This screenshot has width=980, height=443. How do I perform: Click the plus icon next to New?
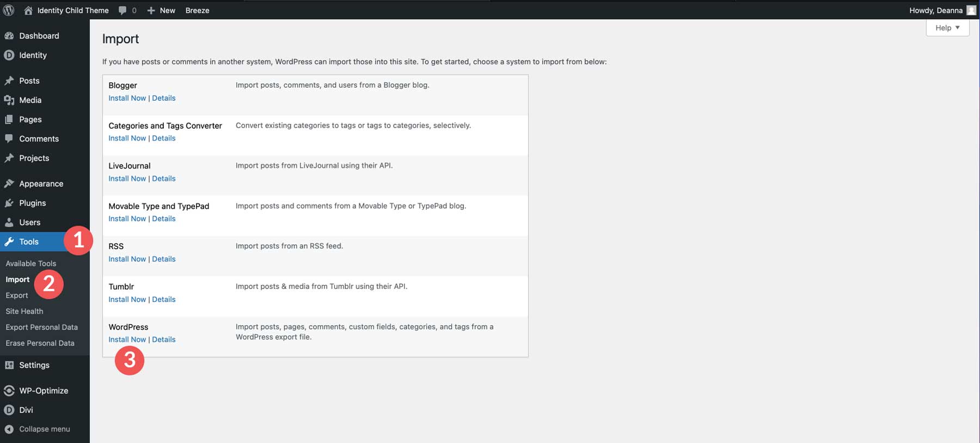[151, 10]
